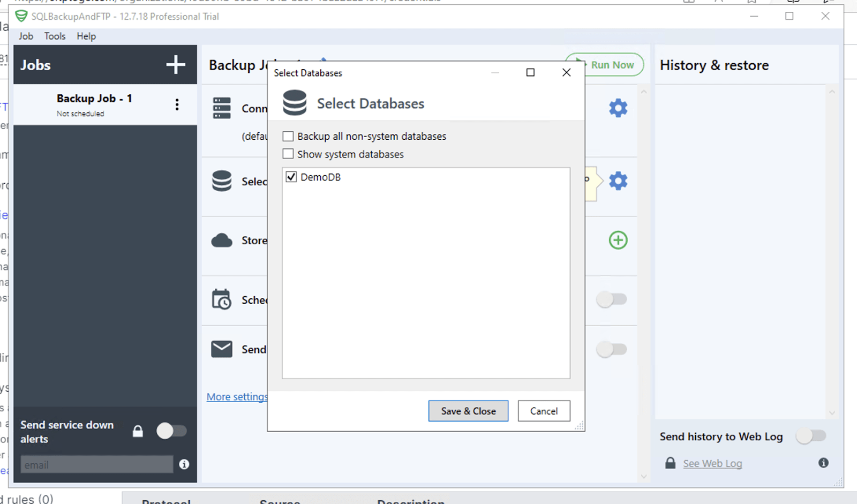Open the backup destination gear settings

tap(618, 181)
